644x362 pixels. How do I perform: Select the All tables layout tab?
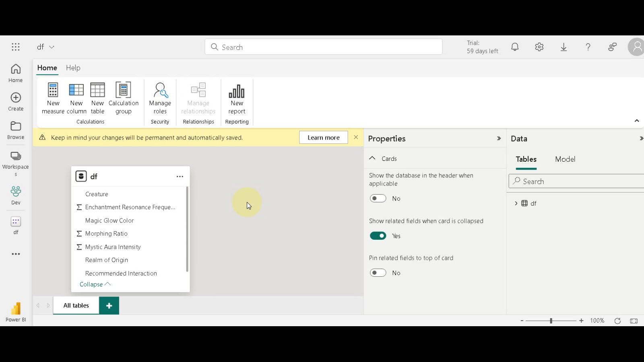(76, 306)
